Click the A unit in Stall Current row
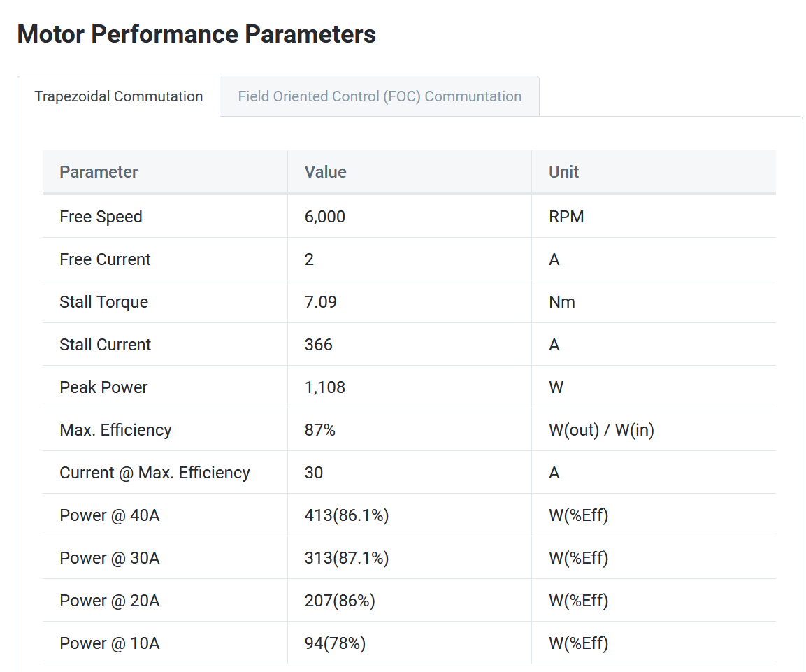The width and height of the screenshot is (806, 672). pos(554,345)
